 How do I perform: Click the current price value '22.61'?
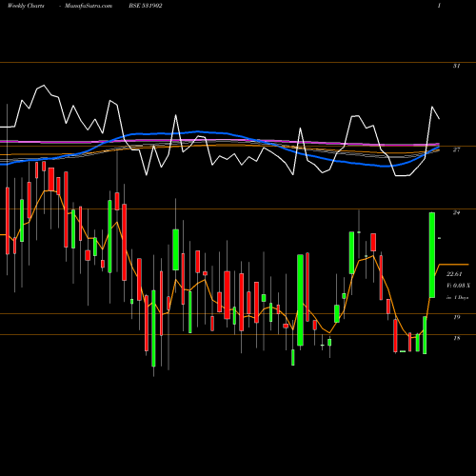(x=454, y=274)
